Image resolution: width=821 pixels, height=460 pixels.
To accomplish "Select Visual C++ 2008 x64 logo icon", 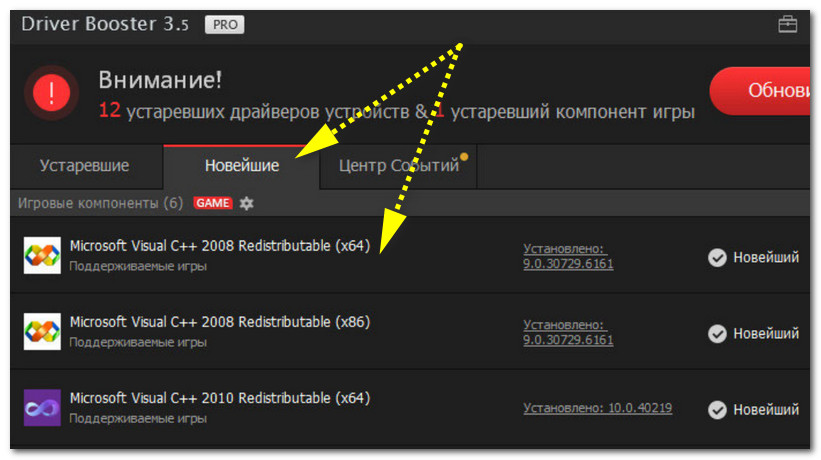I will [42, 255].
